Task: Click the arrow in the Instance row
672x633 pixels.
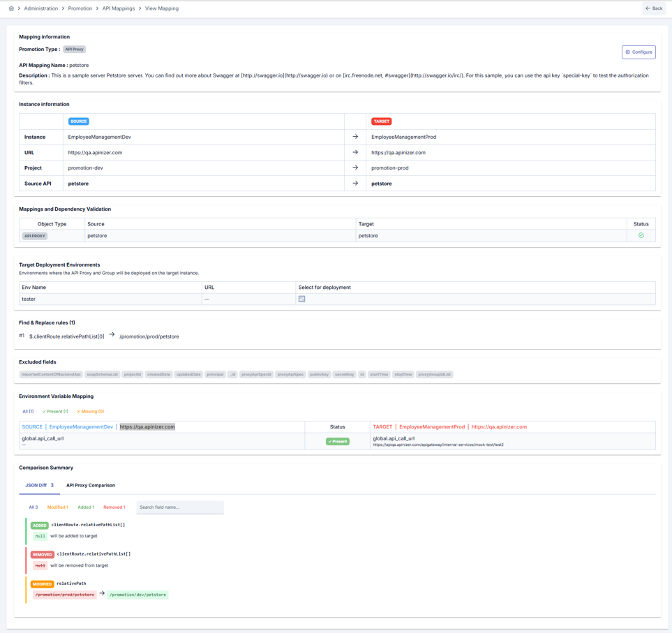Action: pos(355,137)
